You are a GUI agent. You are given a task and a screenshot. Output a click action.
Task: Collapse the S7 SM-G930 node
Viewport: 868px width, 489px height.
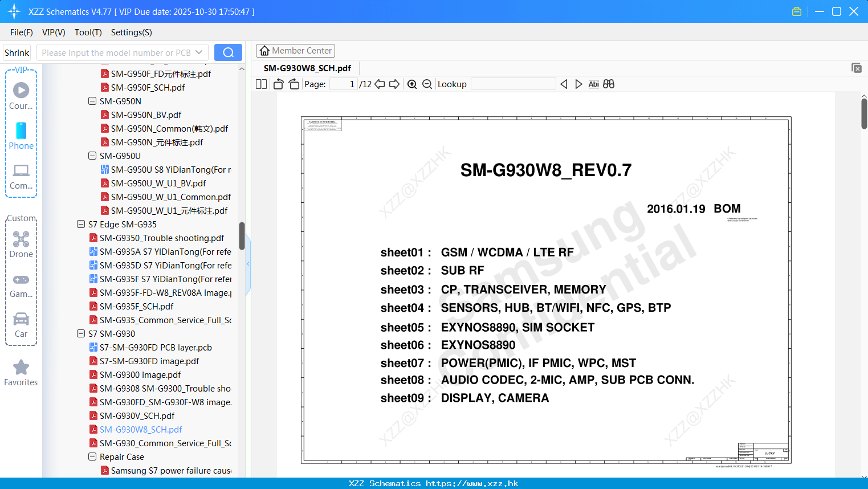[81, 333]
